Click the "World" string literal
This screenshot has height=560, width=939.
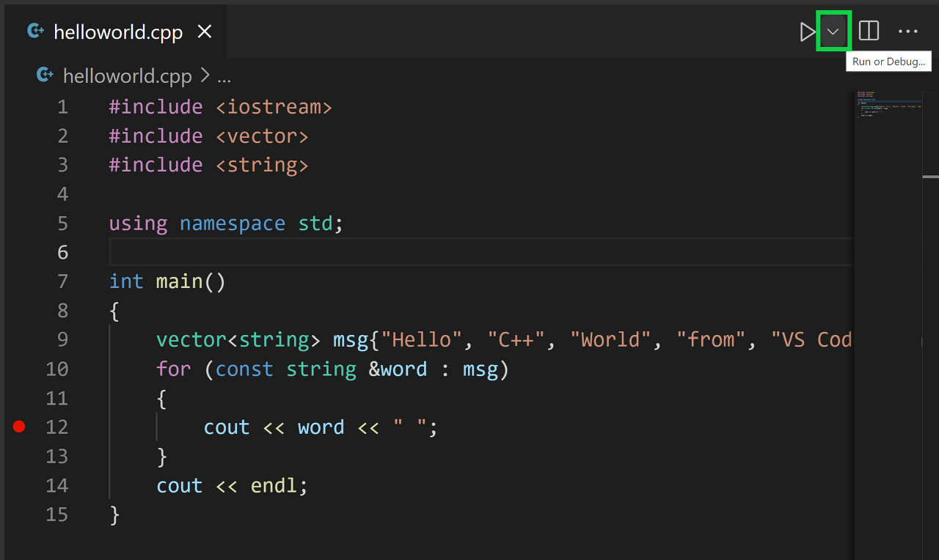pyautogui.click(x=610, y=339)
